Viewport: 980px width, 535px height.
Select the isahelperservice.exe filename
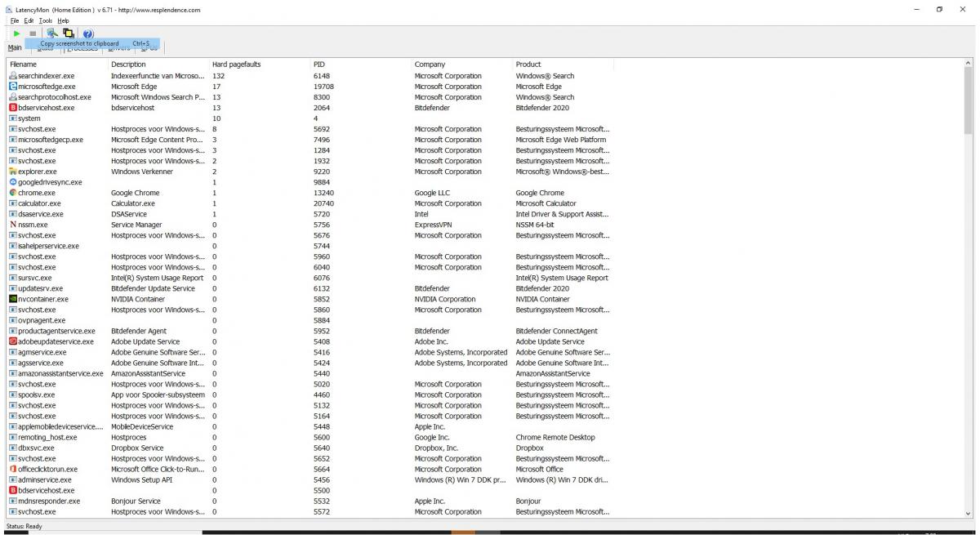pos(49,246)
